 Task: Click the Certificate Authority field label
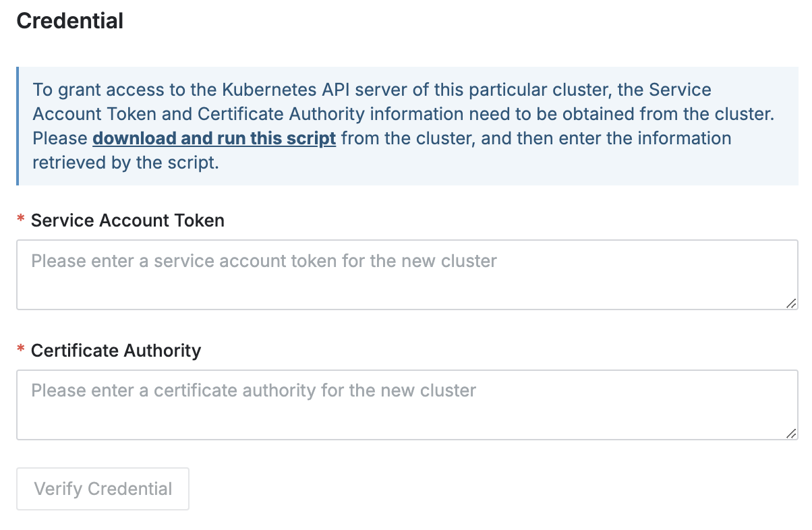tap(116, 351)
